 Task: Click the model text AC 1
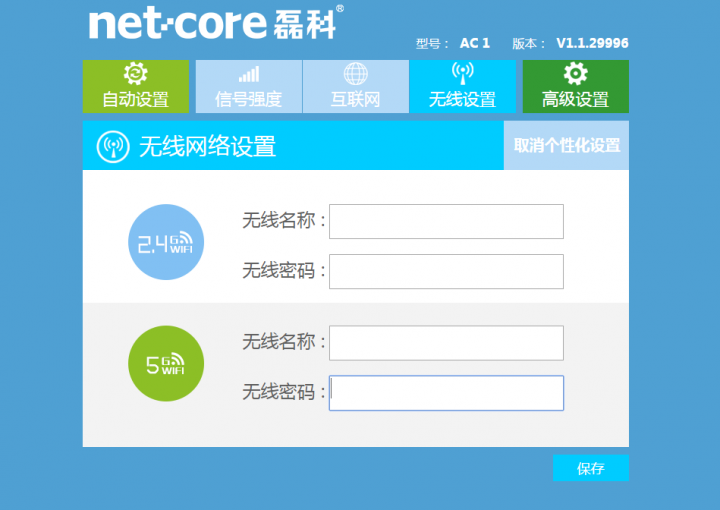475,43
